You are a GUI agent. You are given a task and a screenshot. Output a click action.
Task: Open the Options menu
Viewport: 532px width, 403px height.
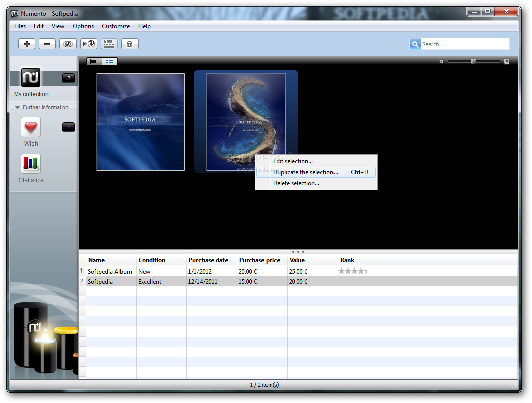click(x=83, y=26)
